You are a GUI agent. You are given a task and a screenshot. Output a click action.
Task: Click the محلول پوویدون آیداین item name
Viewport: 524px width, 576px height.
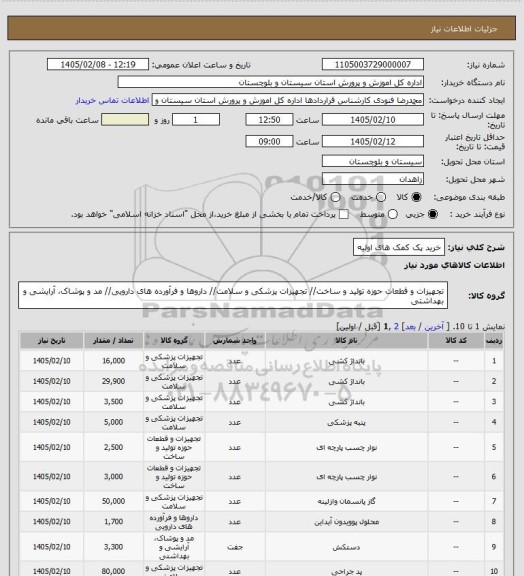point(346,522)
